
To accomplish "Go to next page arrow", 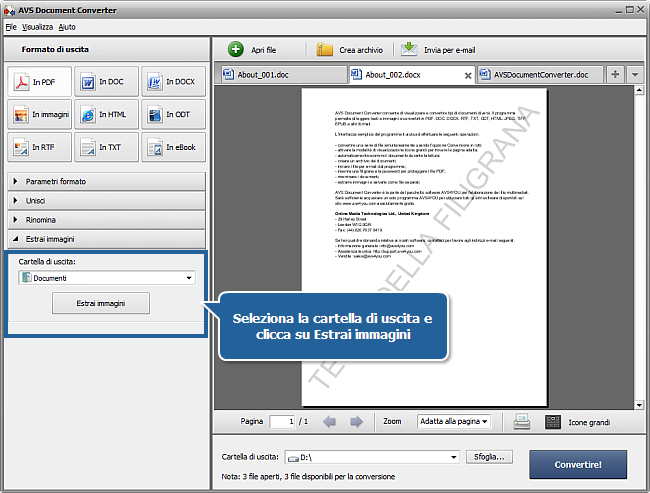I will (356, 422).
